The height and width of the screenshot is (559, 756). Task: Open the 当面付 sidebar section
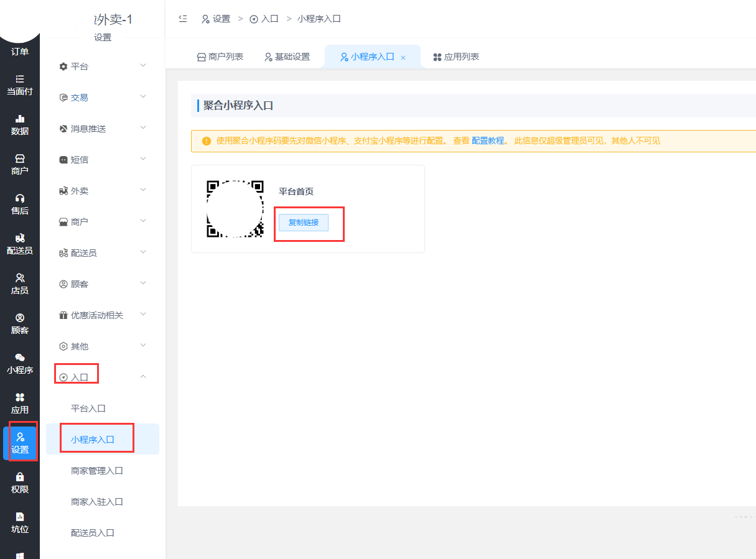point(20,85)
